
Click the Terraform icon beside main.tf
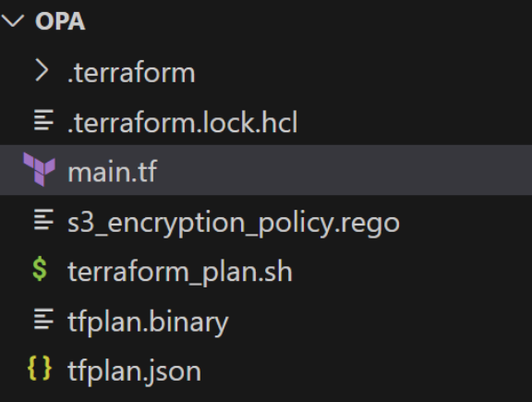[x=39, y=169]
